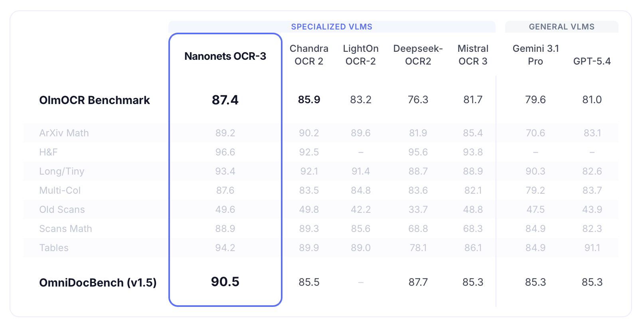The width and height of the screenshot is (644, 326).
Task: Open the General VLMs group tab
Action: pos(561,27)
